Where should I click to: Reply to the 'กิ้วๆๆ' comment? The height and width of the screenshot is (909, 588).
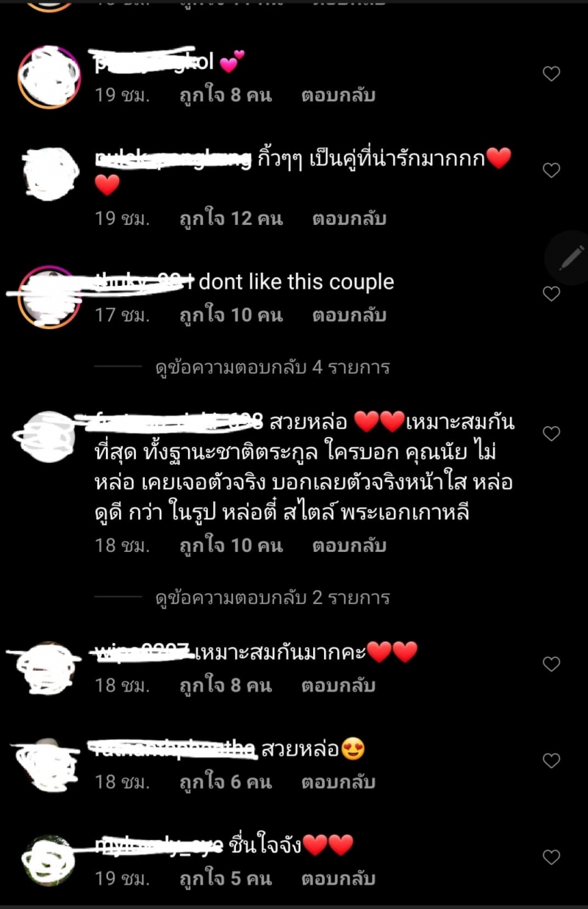coord(349,219)
